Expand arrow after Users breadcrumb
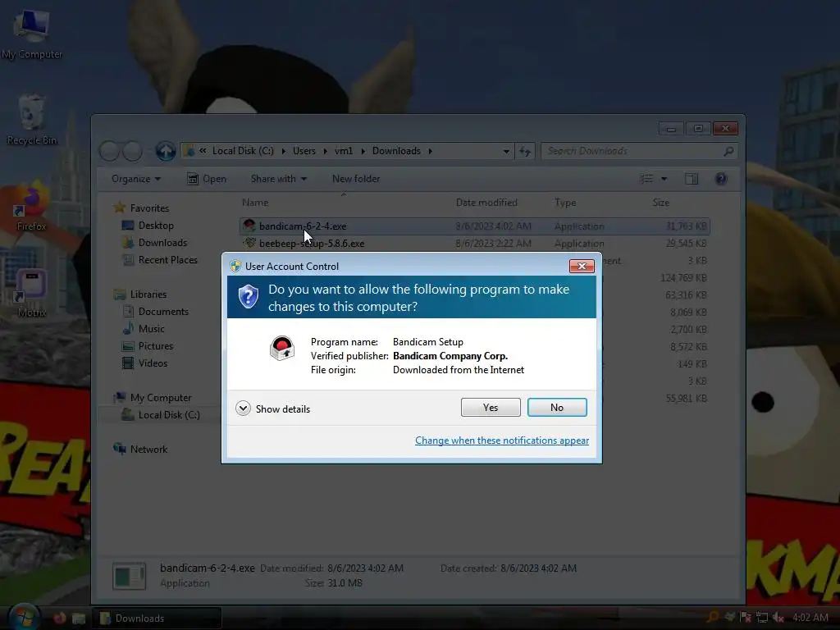 [x=325, y=151]
